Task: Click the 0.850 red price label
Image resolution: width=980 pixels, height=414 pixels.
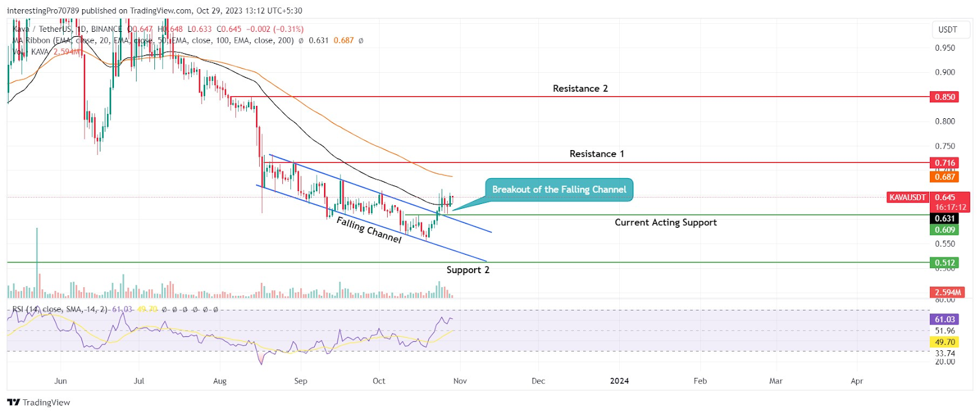Action: pos(944,97)
